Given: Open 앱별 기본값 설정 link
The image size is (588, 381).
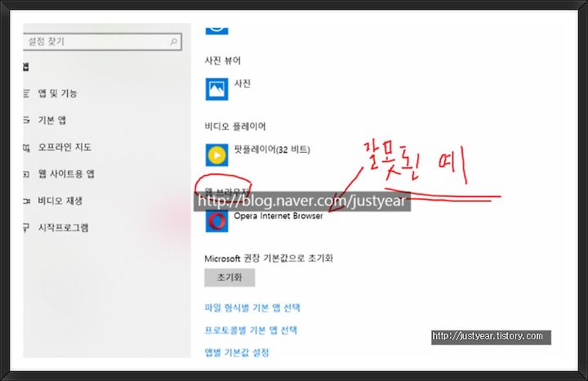Looking at the screenshot, I should tap(237, 352).
